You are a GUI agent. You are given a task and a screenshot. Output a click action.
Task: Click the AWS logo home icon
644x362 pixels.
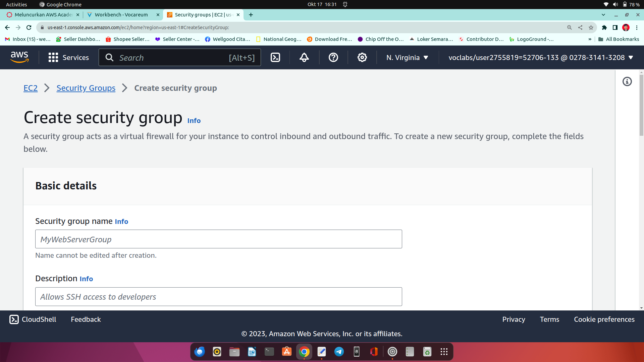point(19,57)
